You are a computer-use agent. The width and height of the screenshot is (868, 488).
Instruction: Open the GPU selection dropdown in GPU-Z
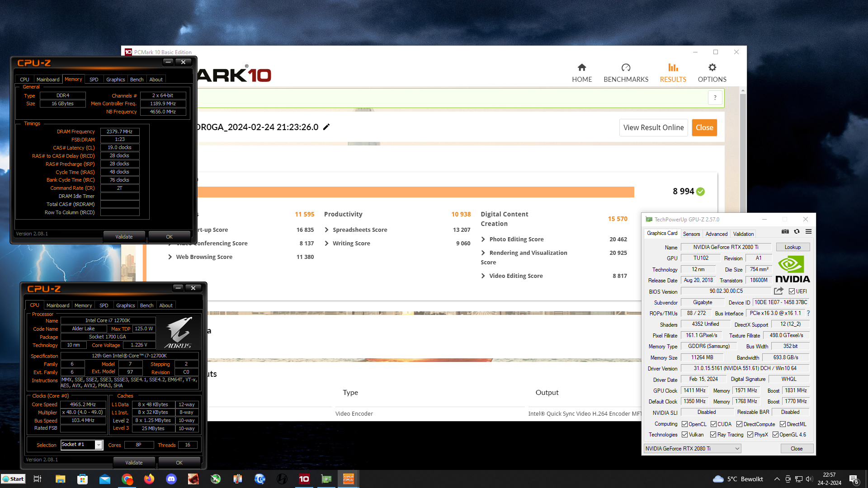[x=692, y=449]
